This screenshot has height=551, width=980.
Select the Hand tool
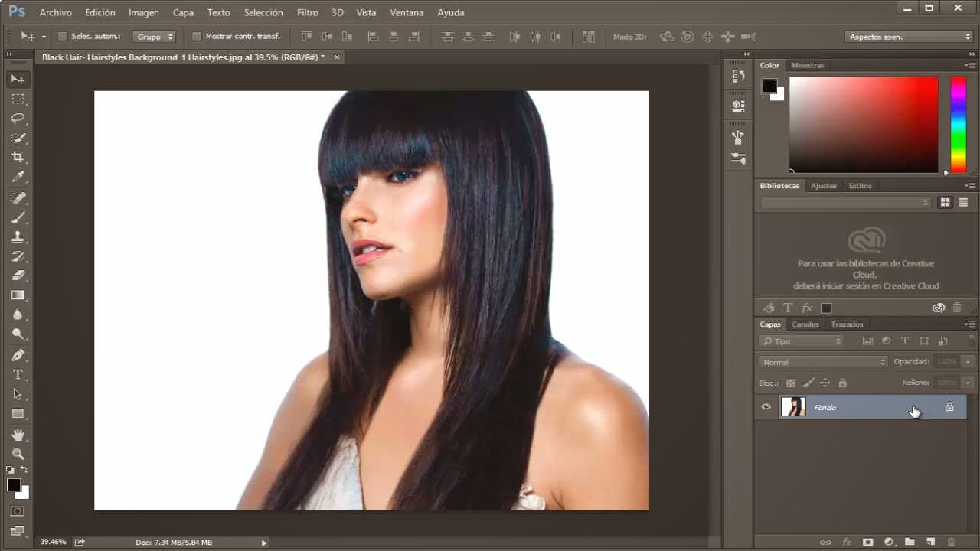pyautogui.click(x=18, y=435)
